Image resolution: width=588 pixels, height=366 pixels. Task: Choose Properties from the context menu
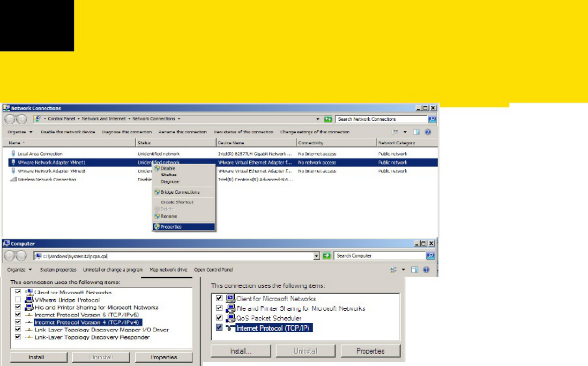pyautogui.click(x=184, y=227)
